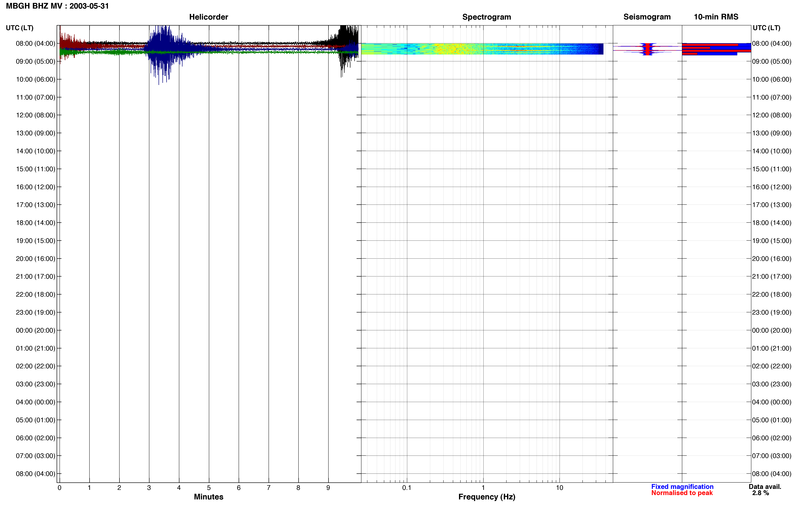Click the left 'UTC (LT)' axis header
The image size is (812, 508).
(20, 28)
